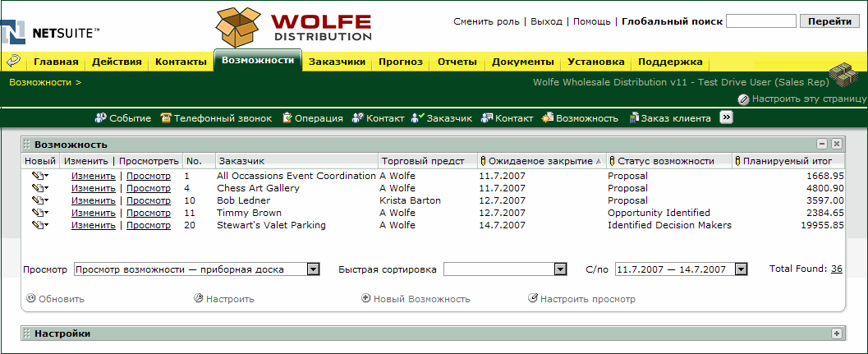Click new record icon for Stewart's Valet Parking row

[x=39, y=226]
